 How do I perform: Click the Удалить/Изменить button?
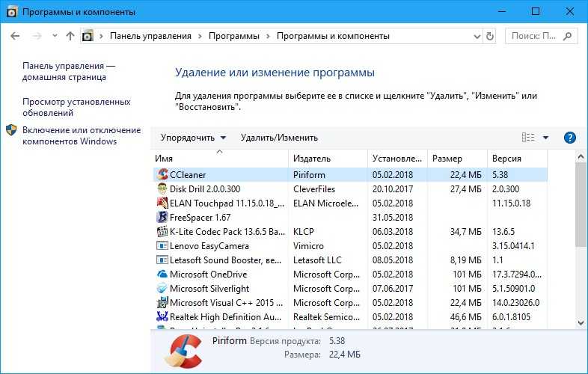click(279, 138)
